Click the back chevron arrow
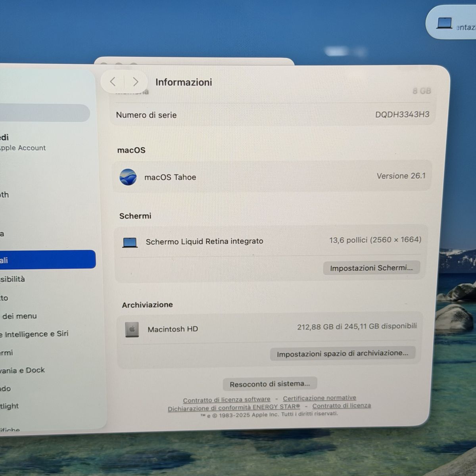The image size is (476, 476). (113, 82)
